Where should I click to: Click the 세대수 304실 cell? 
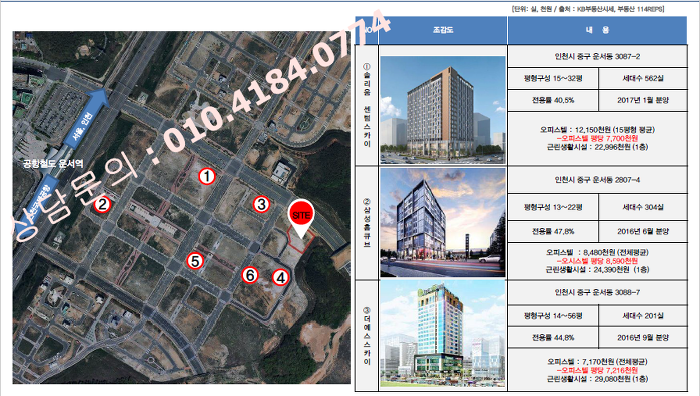(643, 207)
